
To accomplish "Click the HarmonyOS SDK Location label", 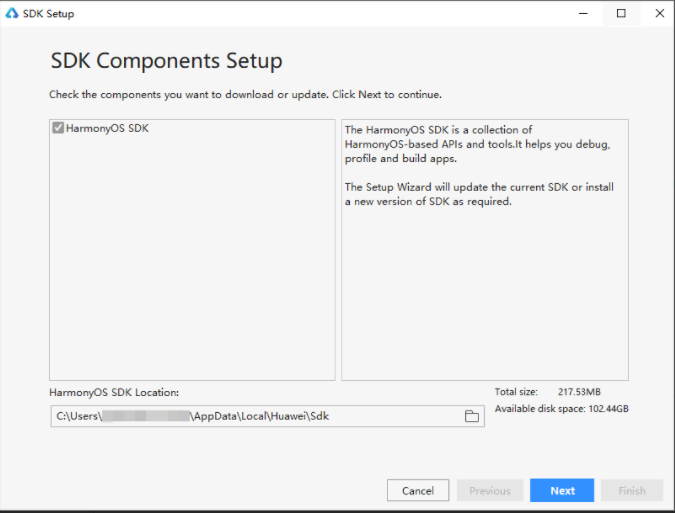I will (114, 393).
